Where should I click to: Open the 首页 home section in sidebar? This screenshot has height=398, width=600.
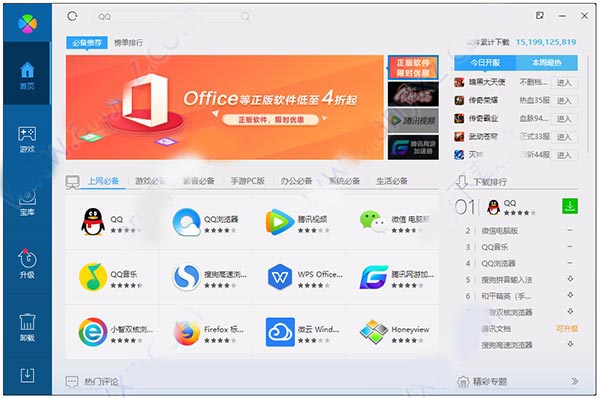coord(27,75)
